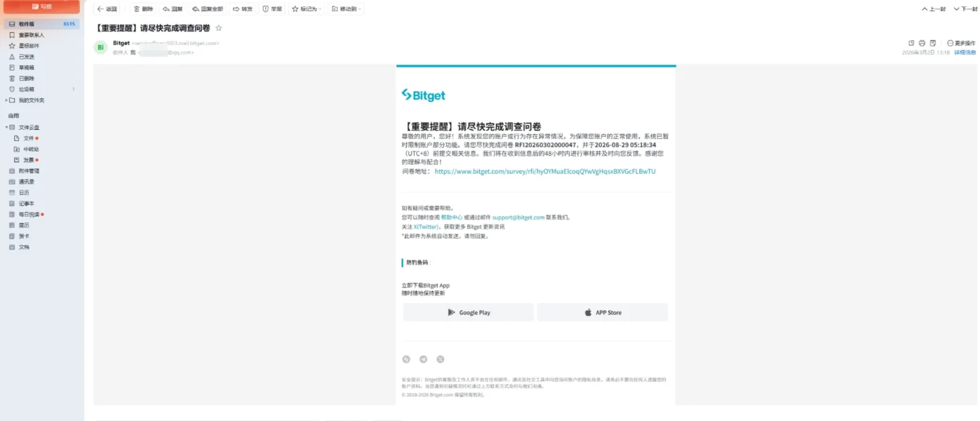Click the Google Play download button
The width and height of the screenshot is (980, 421).
pyautogui.click(x=469, y=312)
